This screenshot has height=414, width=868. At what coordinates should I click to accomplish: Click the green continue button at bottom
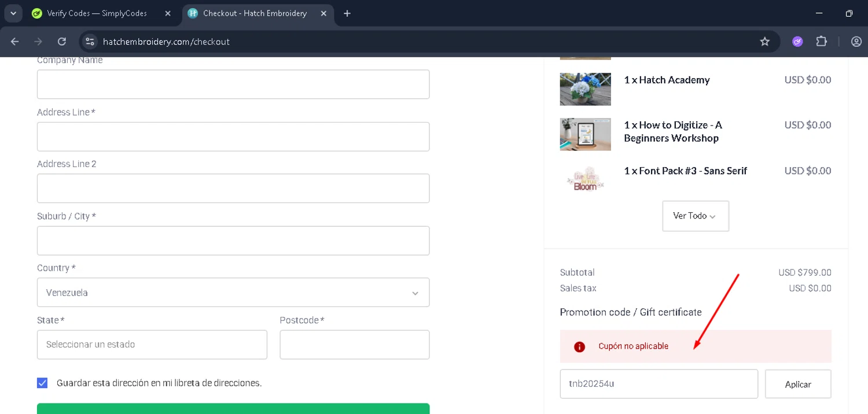[233, 409]
